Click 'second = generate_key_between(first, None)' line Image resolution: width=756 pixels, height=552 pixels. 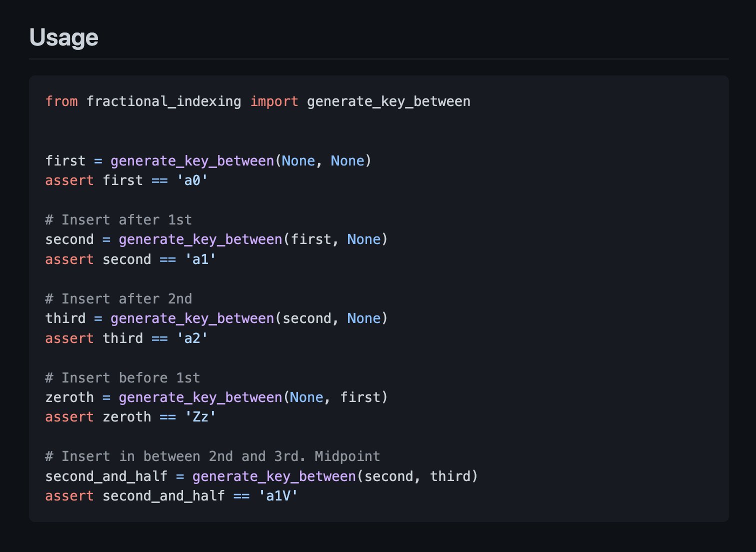pos(216,239)
